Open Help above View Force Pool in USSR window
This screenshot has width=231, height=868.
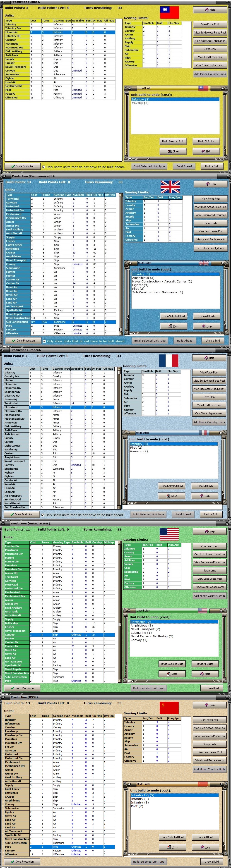coord(209,705)
